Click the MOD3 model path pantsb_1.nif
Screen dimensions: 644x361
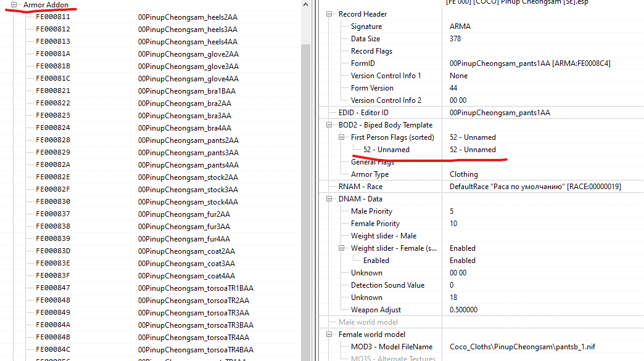(x=522, y=347)
